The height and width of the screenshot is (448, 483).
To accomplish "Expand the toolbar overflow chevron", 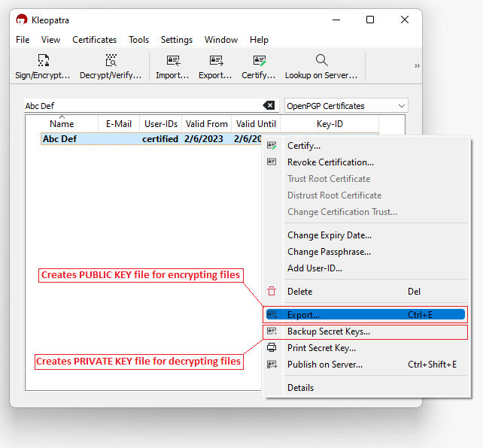I will tap(417, 65).
